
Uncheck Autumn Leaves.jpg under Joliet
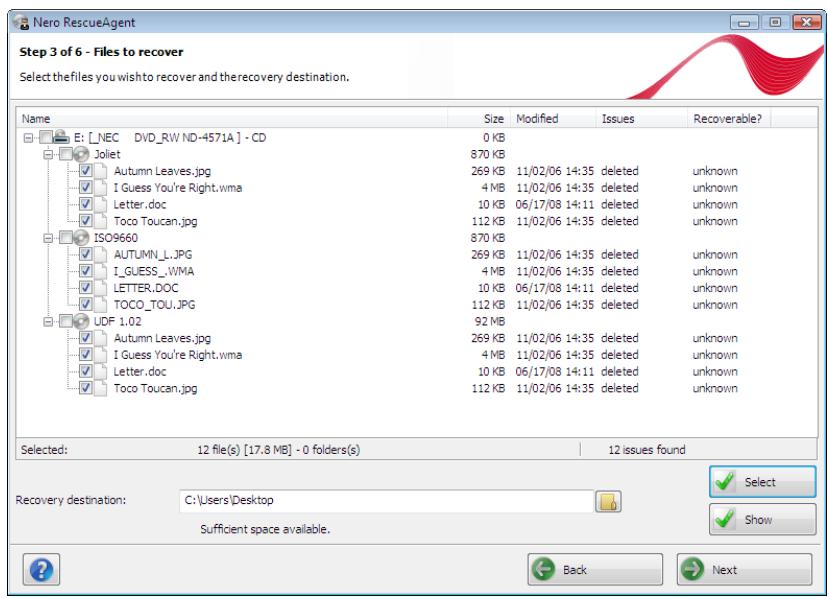pos(86,171)
